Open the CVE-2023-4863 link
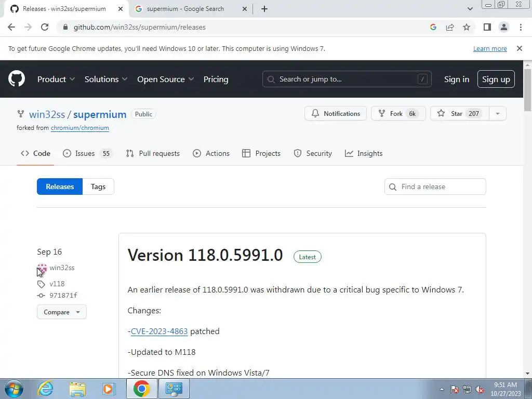 (x=159, y=331)
